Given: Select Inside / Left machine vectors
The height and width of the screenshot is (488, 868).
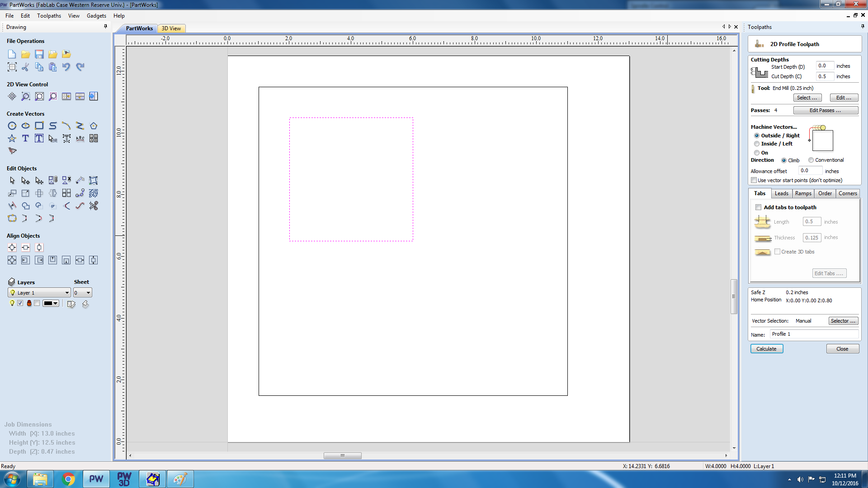Looking at the screenshot, I should coord(757,144).
